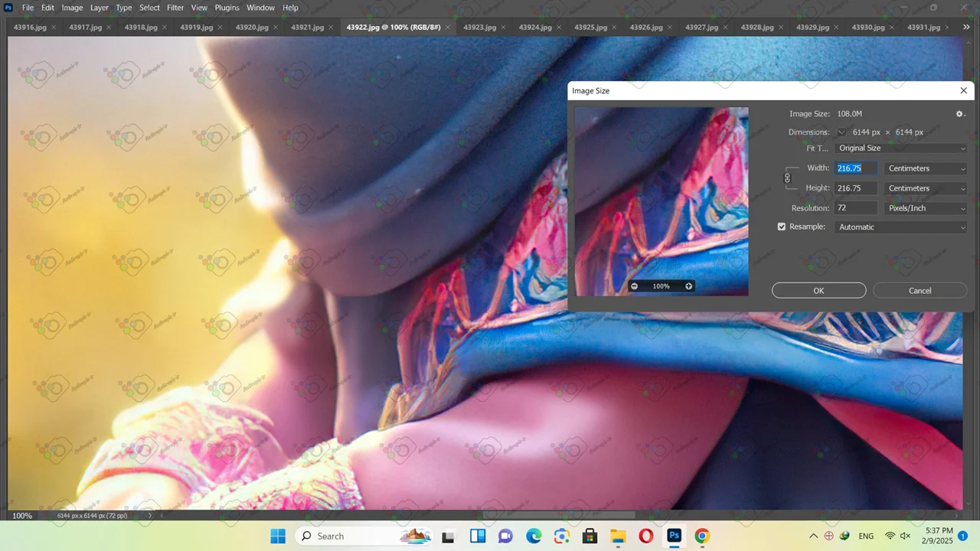Click the Height value input field
Viewport: 980px width, 551px height.
855,188
